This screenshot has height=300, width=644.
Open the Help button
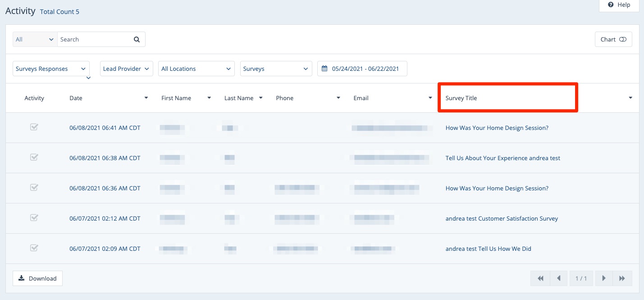click(x=619, y=5)
